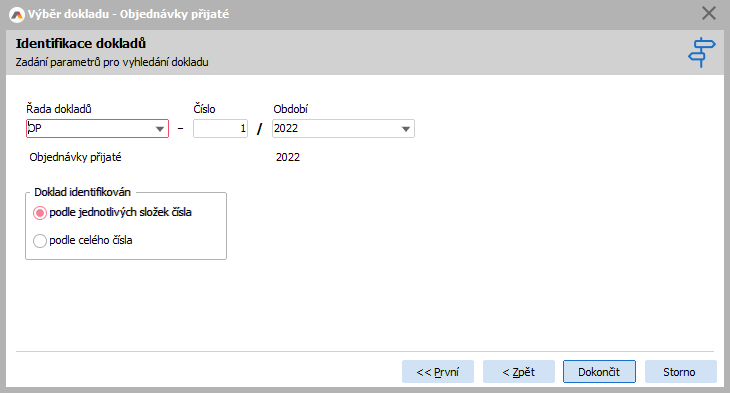The image size is (730, 393).
Task: Expand the Období dropdown arrow
Action: (406, 129)
